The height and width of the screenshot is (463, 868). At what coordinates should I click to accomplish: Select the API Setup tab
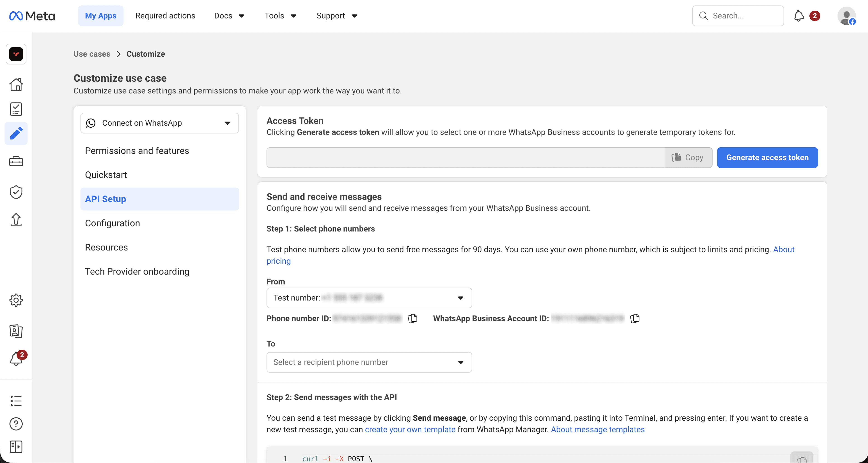click(105, 199)
